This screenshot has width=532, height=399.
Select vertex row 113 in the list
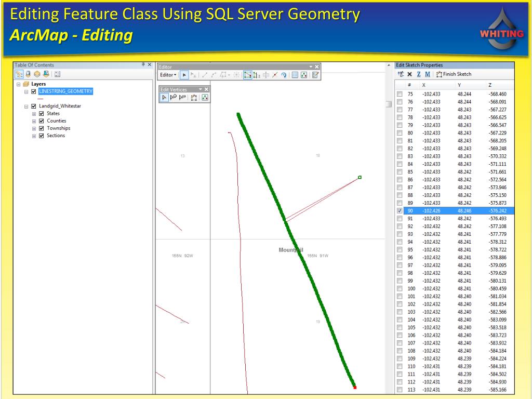tap(455, 390)
